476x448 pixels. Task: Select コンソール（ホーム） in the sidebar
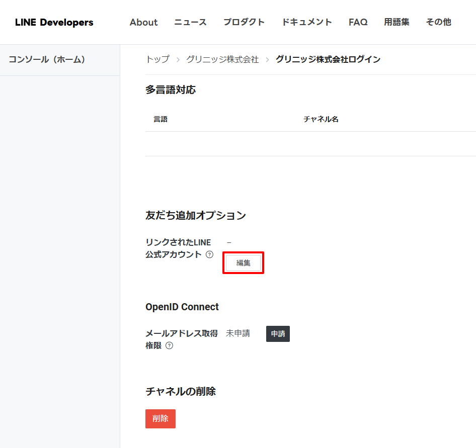[60, 59]
